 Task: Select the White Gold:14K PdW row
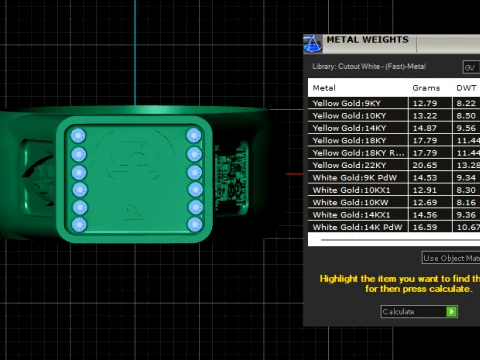(x=394, y=227)
